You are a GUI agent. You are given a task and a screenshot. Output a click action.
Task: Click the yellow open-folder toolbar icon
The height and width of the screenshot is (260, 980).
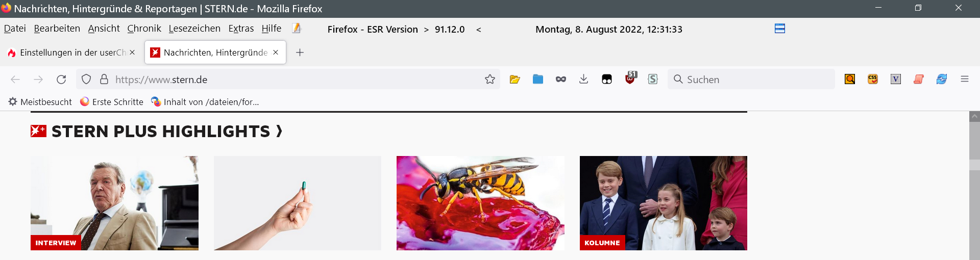(x=514, y=79)
